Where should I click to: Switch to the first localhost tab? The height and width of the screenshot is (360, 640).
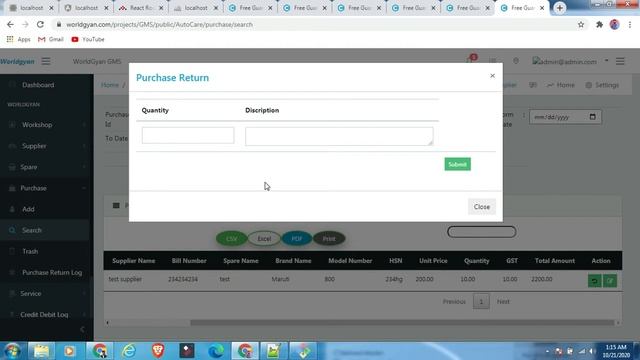tap(31, 8)
